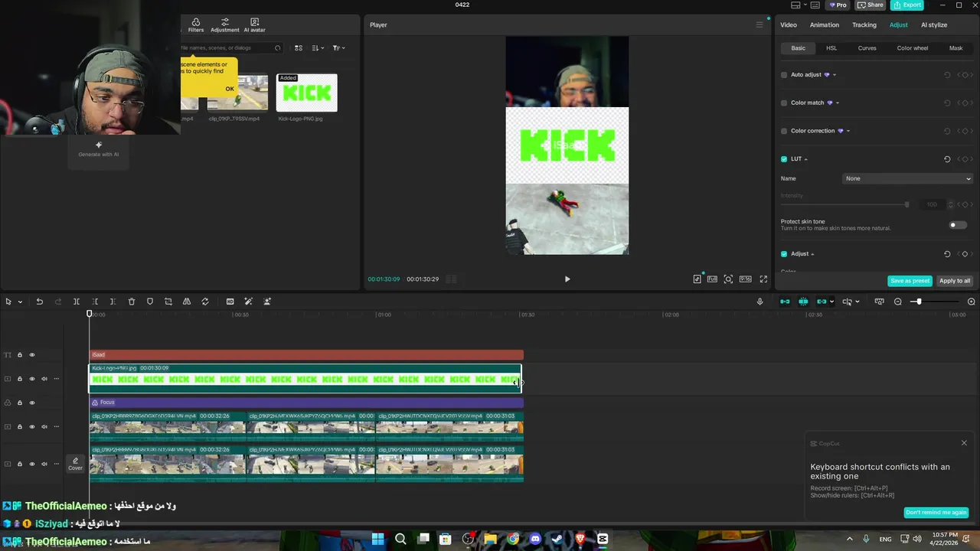The width and height of the screenshot is (980, 551).
Task: Expand the Color correction arrow
Action: (x=848, y=131)
